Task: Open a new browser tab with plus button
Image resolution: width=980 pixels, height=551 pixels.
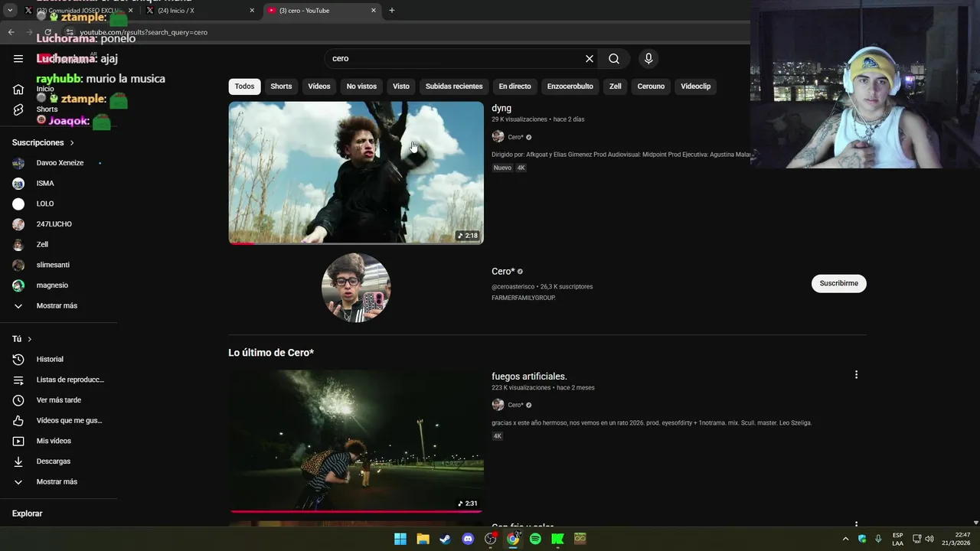Action: point(392,11)
